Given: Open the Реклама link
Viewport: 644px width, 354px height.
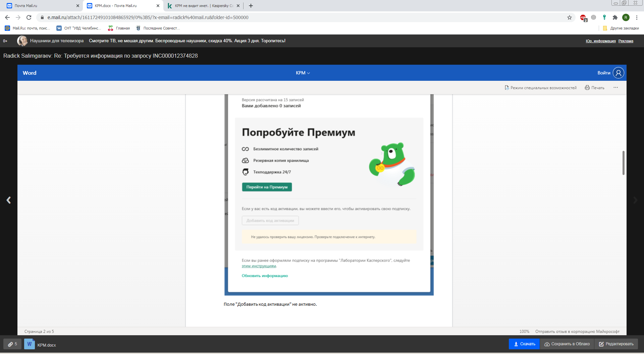Looking at the screenshot, I should 626,41.
